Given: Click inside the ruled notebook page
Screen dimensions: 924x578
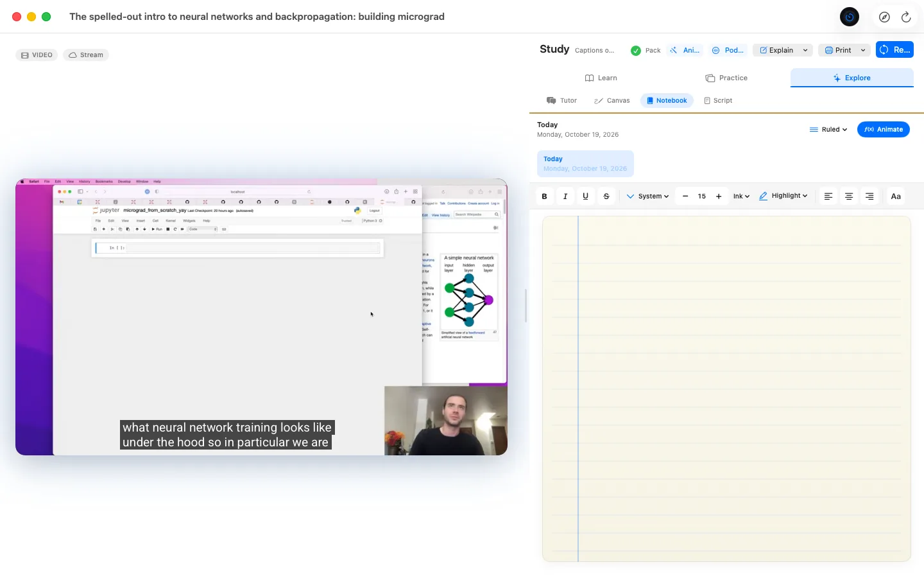Looking at the screenshot, I should (726, 389).
